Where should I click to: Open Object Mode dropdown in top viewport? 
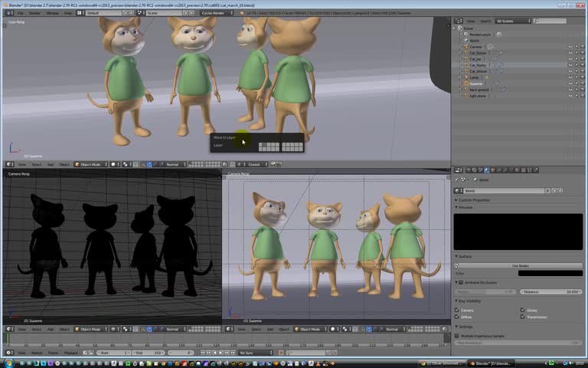pos(91,164)
